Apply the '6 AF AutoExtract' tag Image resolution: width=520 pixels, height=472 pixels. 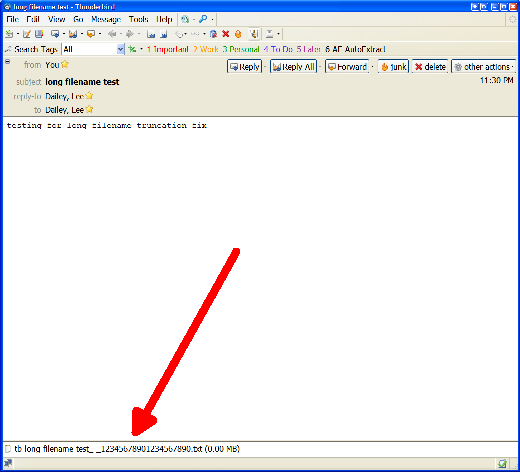point(355,49)
